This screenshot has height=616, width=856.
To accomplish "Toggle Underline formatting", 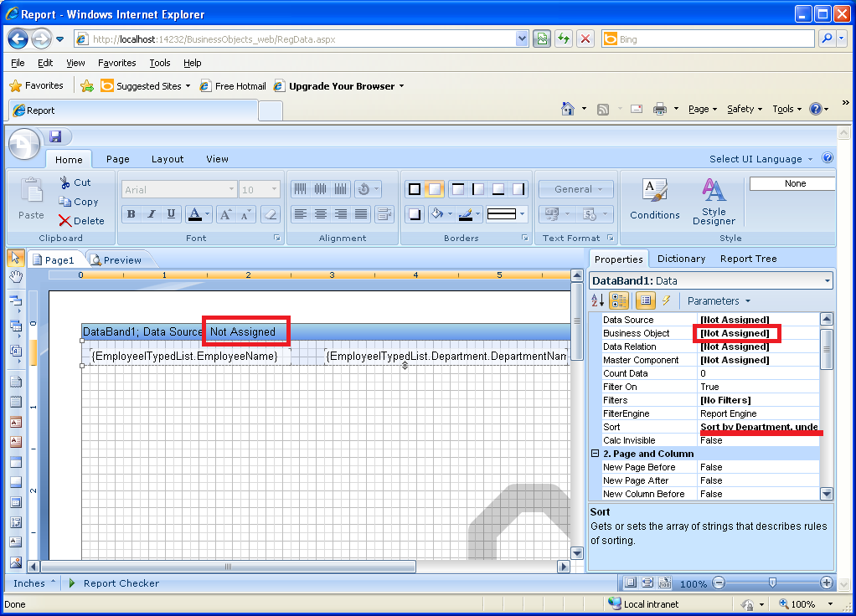I will (171, 214).
